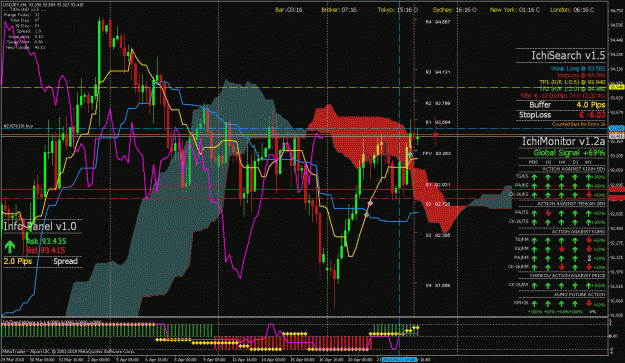Screen dimensions: 625x363
Task: Click the Tokyo session clock
Action: click(x=397, y=10)
